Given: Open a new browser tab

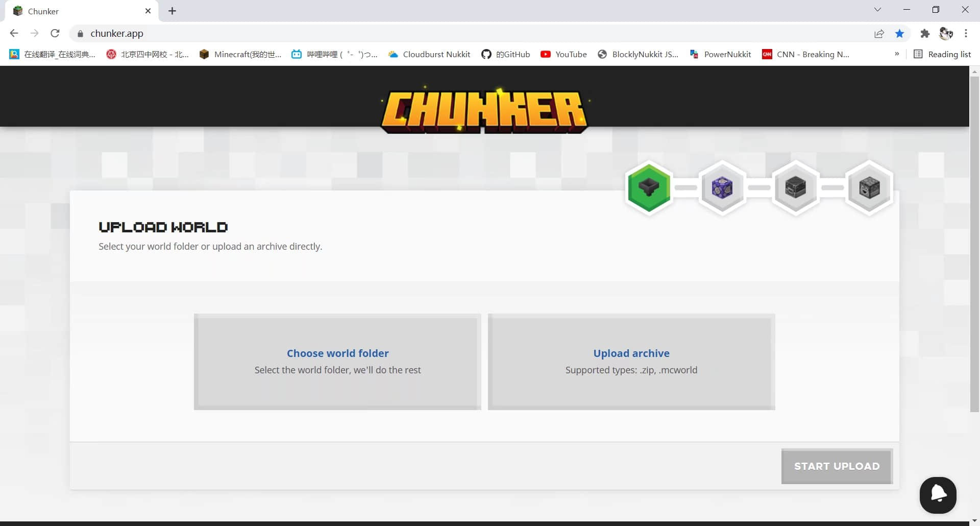Looking at the screenshot, I should coord(173,11).
